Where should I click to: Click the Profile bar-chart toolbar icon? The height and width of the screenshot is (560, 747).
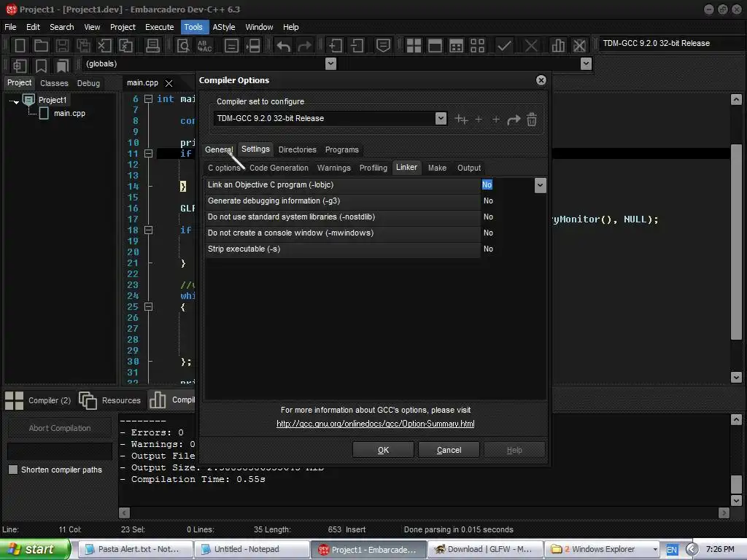558,46
